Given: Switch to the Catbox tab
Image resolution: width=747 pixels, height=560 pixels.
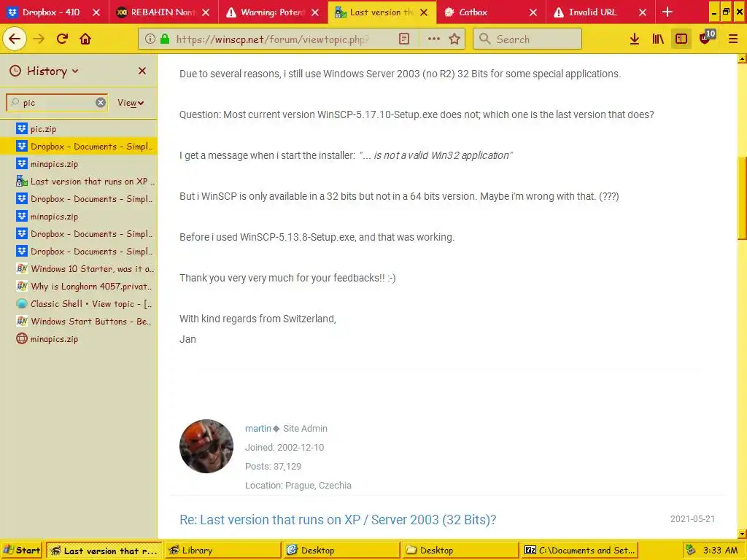Looking at the screenshot, I should click(x=492, y=12).
